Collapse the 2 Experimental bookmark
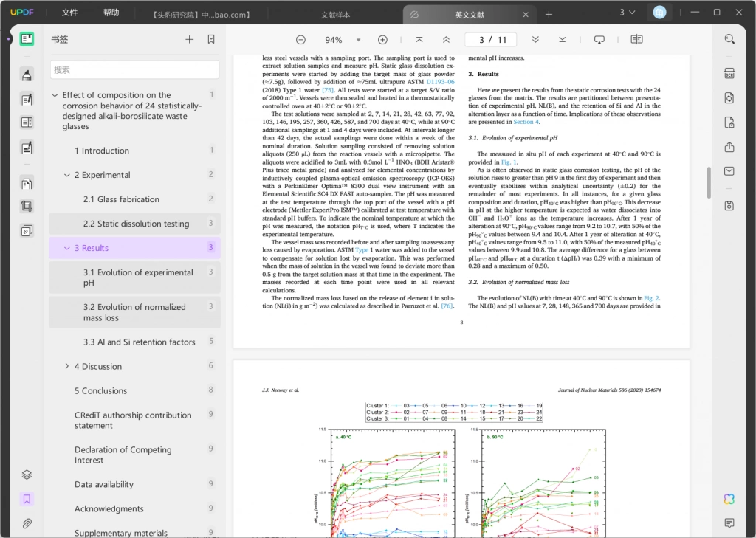Image resolution: width=756 pixels, height=538 pixels. (67, 175)
